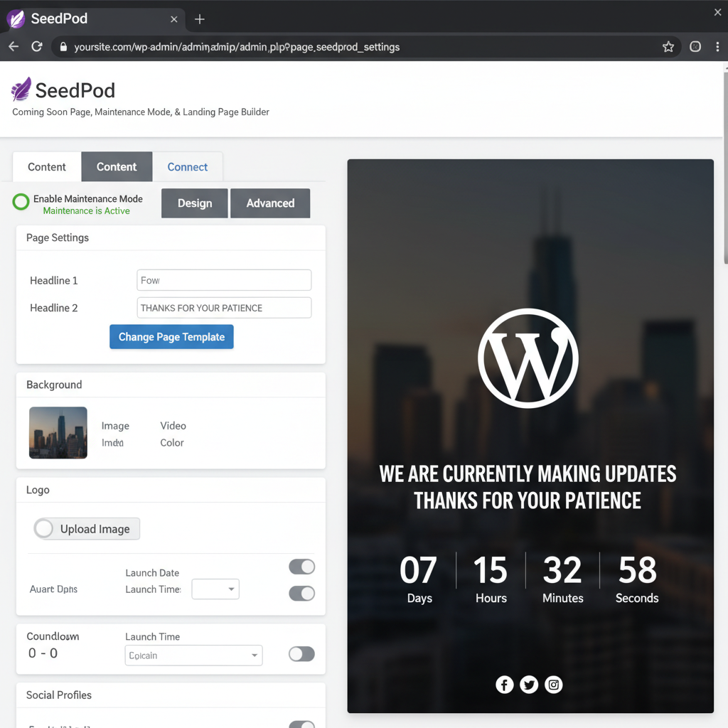
Task: Choose the Color background option
Action: click(171, 442)
